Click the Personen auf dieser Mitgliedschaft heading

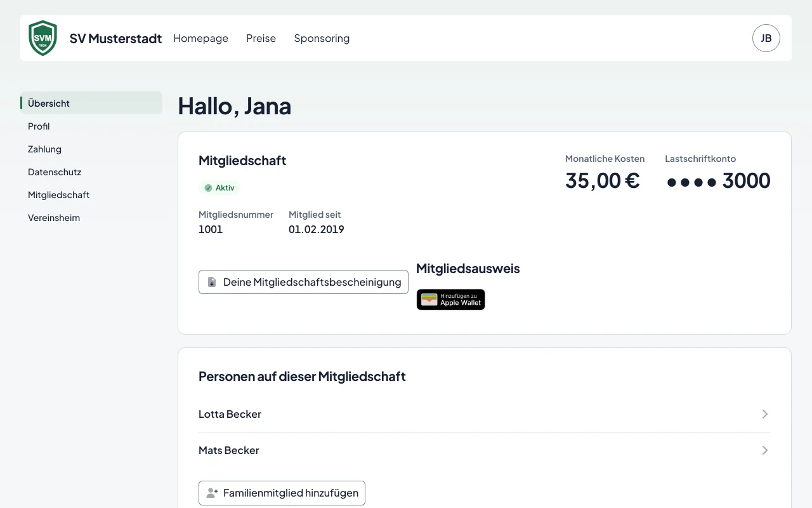tap(302, 377)
